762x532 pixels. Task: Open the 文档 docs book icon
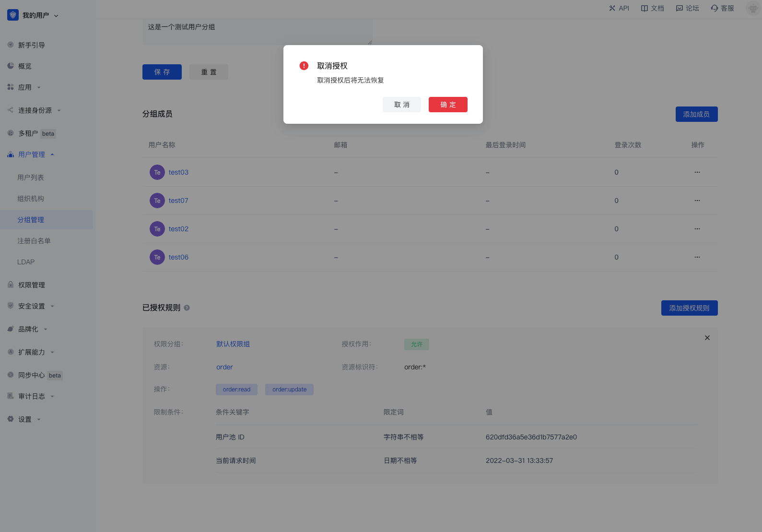tap(645, 8)
